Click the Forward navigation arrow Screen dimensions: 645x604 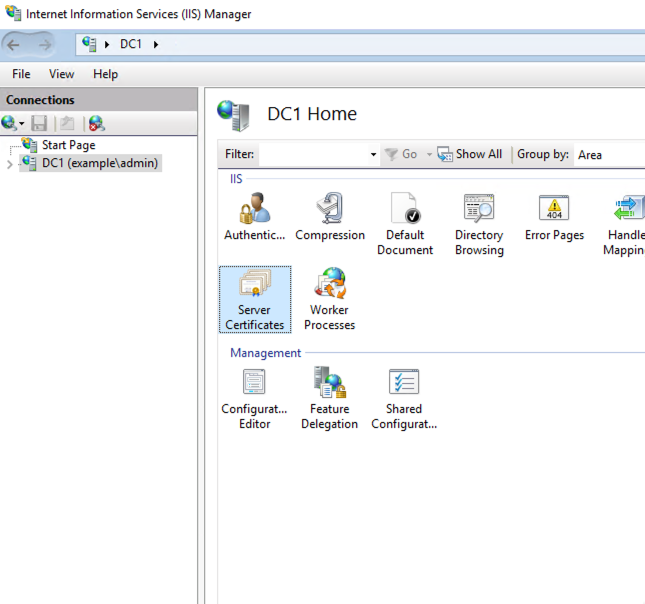(x=45, y=45)
